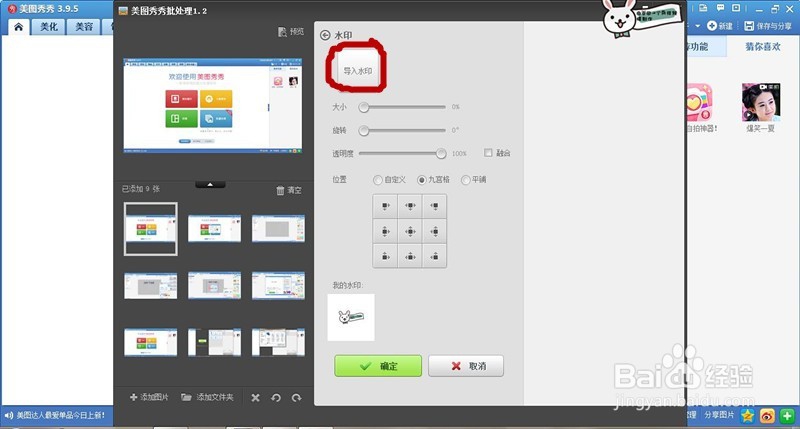Delete selected image with the X icon

(x=256, y=397)
